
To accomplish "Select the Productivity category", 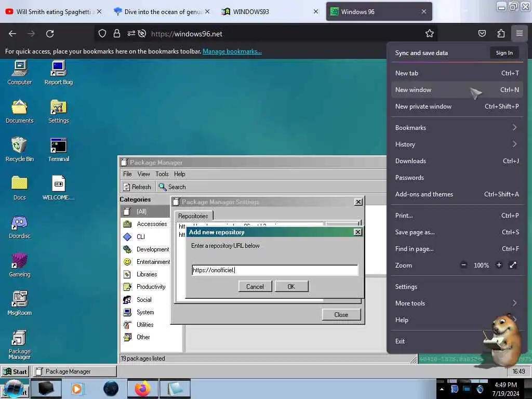I will tap(144, 287).
